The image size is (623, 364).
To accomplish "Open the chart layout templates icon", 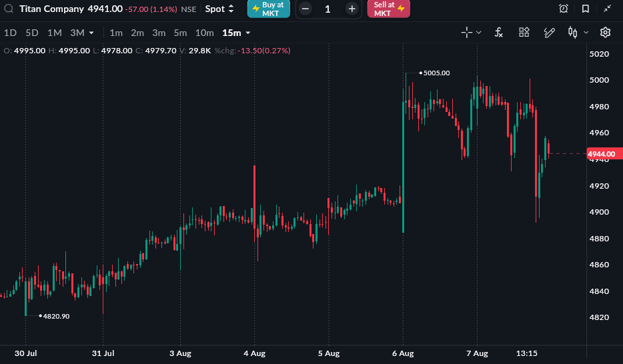I will 524,33.
